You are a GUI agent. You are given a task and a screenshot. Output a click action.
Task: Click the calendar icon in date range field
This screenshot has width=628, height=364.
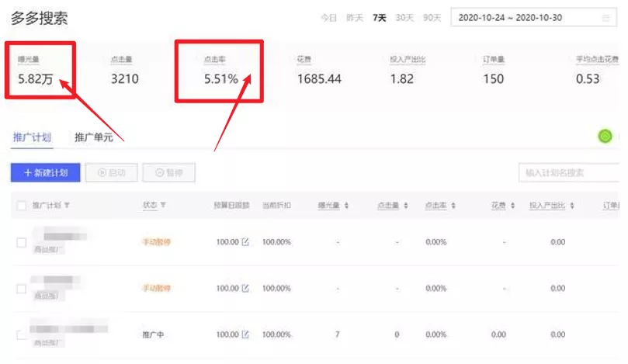click(x=605, y=17)
